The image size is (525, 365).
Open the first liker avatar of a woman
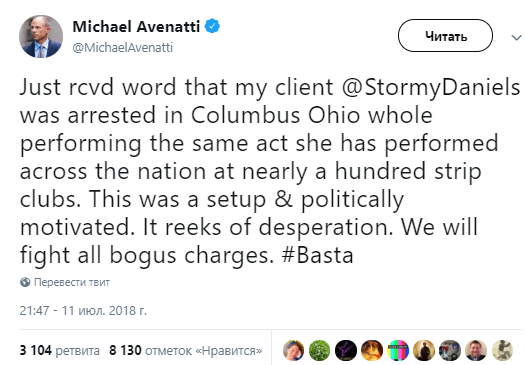(293, 350)
